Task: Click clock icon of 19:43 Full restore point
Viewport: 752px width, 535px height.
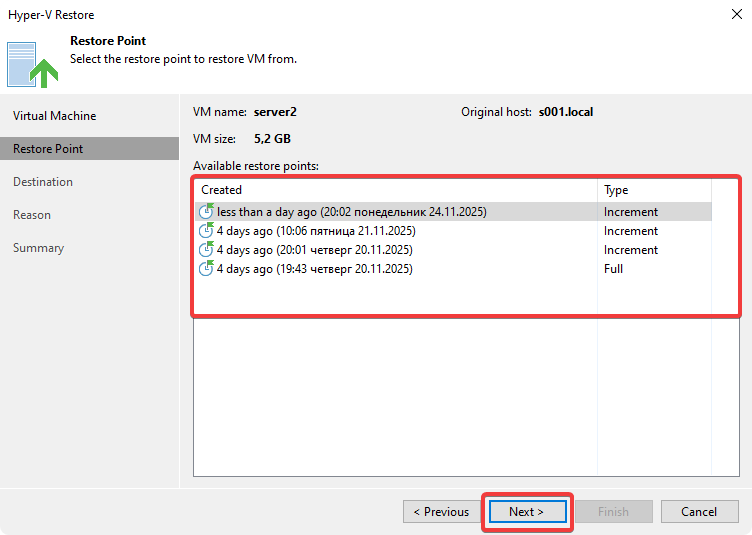Action: (x=206, y=269)
